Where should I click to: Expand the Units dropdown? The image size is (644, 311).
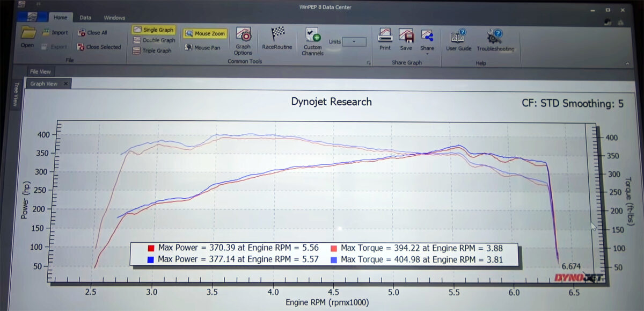click(354, 41)
